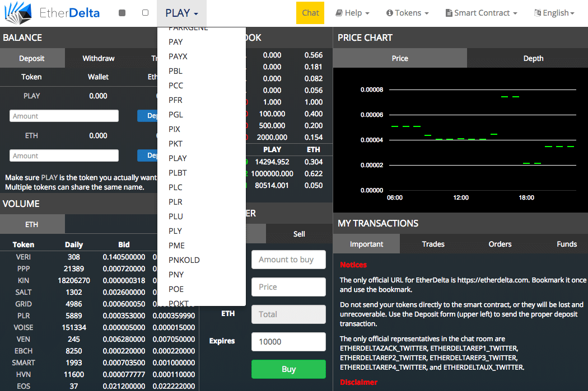588x391 pixels.
Task: Click the buy order of 1000000.000 PLAY
Action: click(289, 173)
